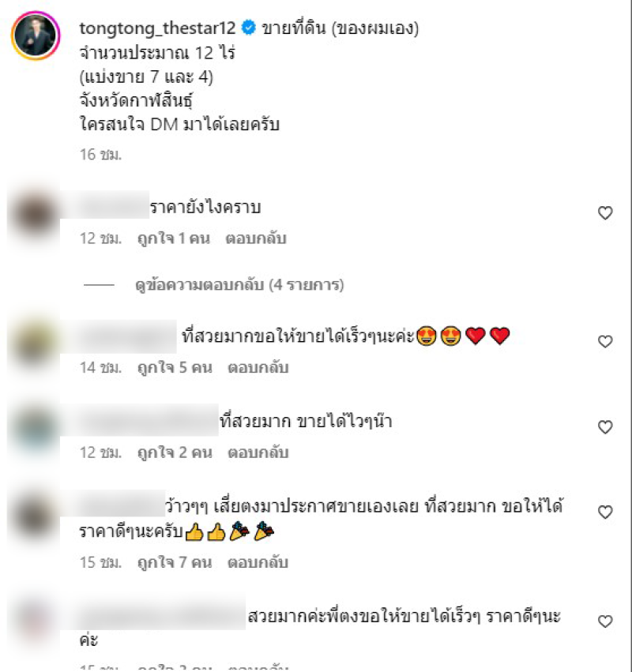Reply to the 15 ชม. comment
Image resolution: width=632 pixels, height=672 pixels.
point(258,562)
